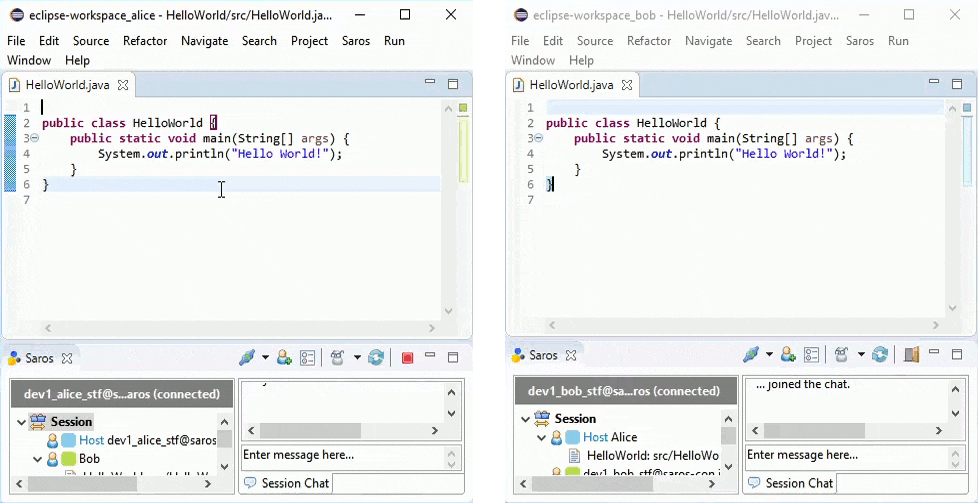
Task: Minimize Alice's Saros view panel
Action: [x=430, y=355]
